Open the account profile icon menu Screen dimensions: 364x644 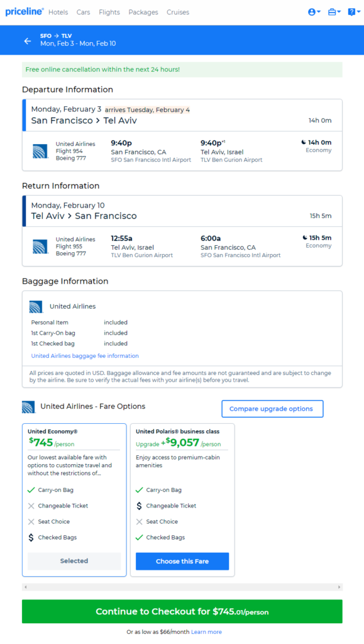point(314,13)
